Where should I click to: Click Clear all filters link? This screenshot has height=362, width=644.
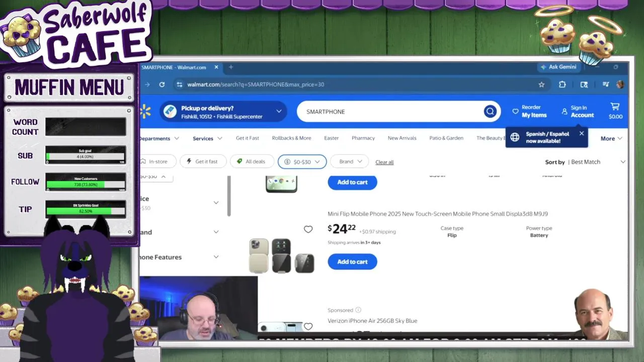(x=384, y=162)
